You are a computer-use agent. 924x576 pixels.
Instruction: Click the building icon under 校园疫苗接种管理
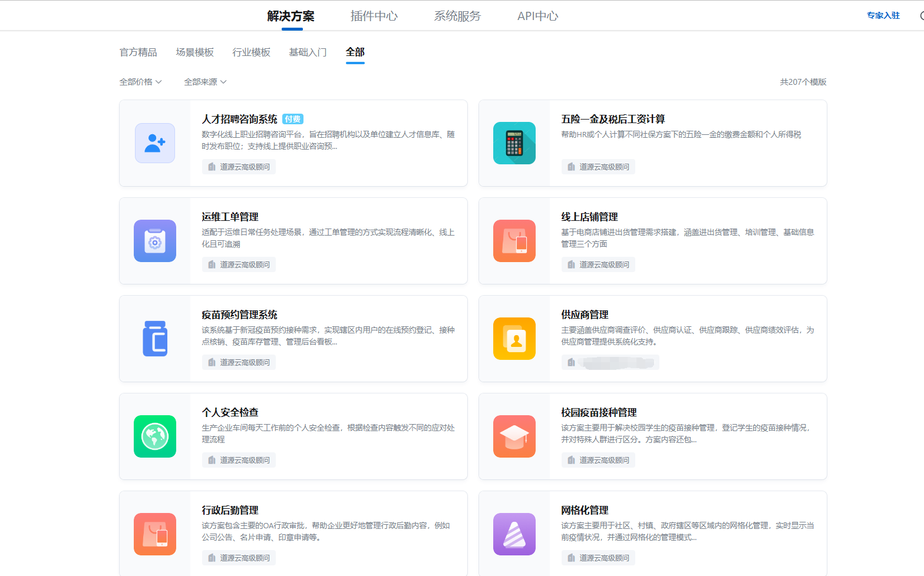coord(571,461)
